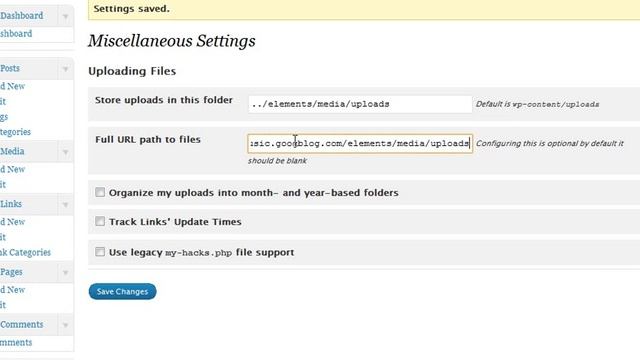The height and width of the screenshot is (360, 640).
Task: Expand the Dashboard menu arrow
Action: 65,16
